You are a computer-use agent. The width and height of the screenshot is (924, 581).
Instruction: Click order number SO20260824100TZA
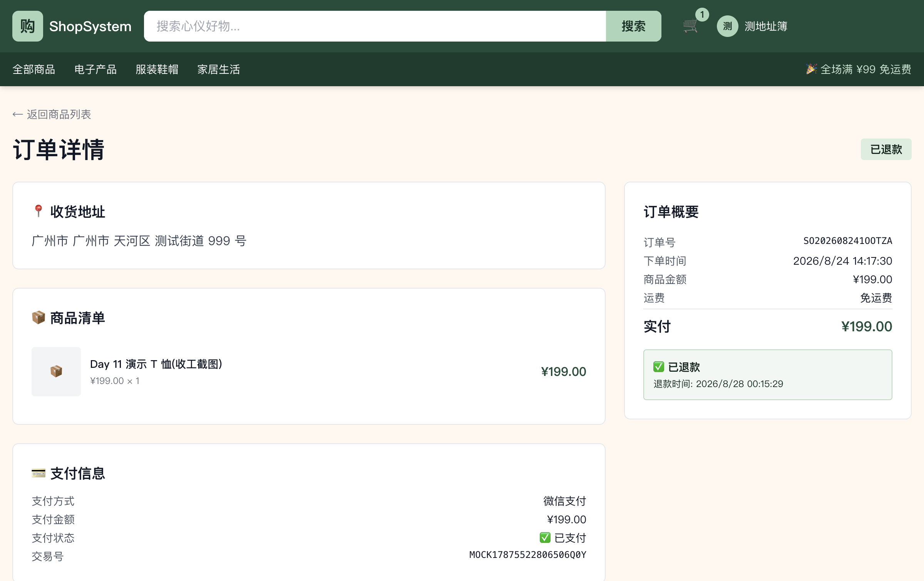pyautogui.click(x=848, y=241)
